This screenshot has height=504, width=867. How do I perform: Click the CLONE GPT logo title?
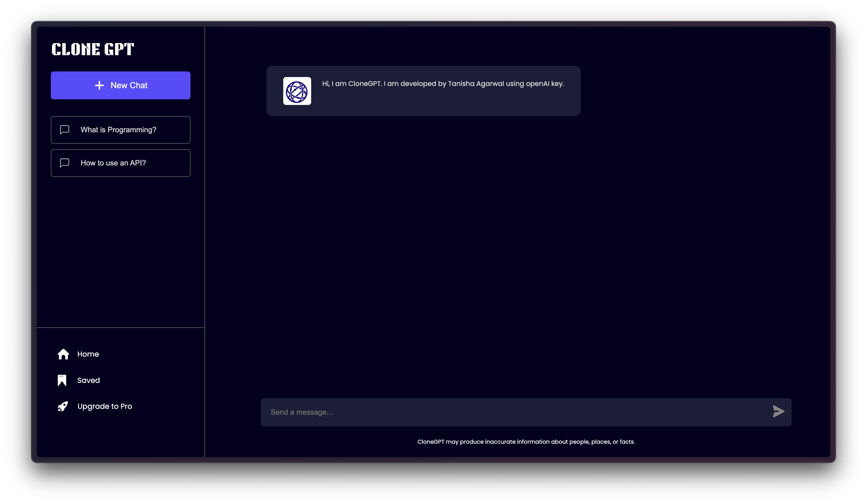click(x=92, y=49)
